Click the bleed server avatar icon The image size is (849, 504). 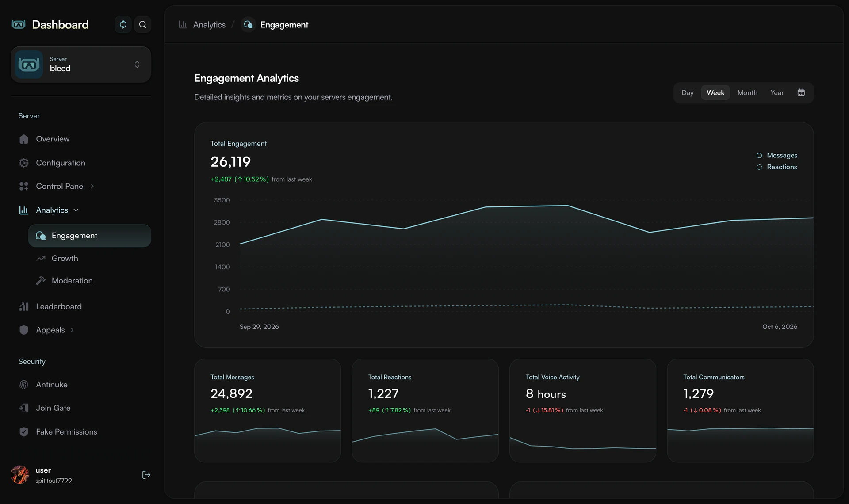(x=29, y=65)
